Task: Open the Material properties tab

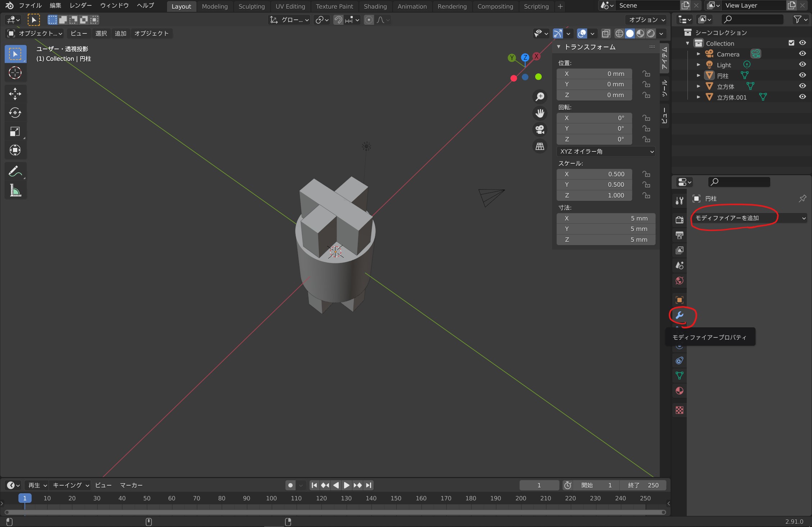Action: 680,391
